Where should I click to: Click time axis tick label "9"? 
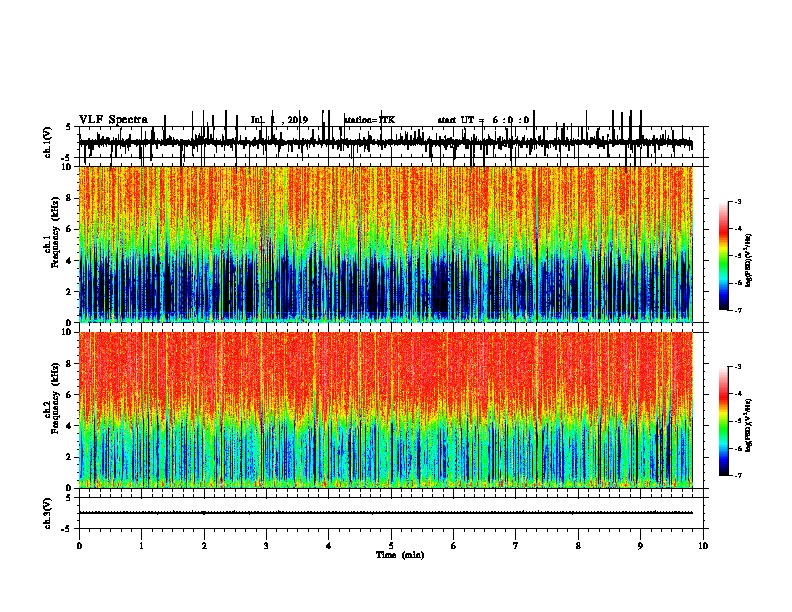(x=640, y=546)
